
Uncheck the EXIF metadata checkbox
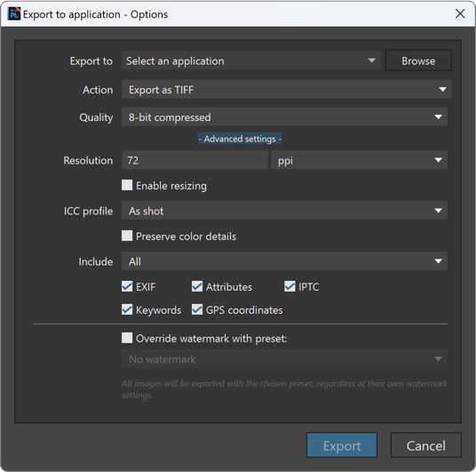(127, 286)
